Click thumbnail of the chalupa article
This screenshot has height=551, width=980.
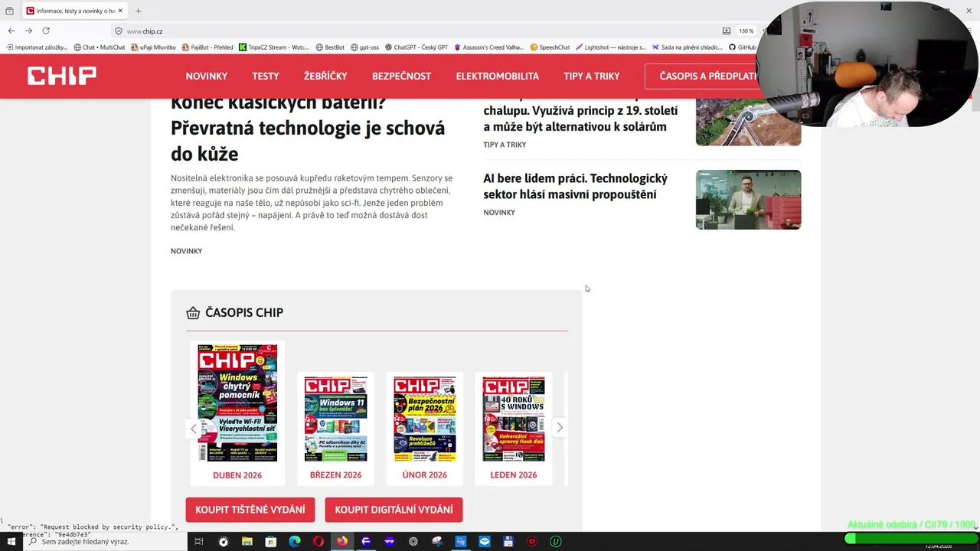point(748,122)
